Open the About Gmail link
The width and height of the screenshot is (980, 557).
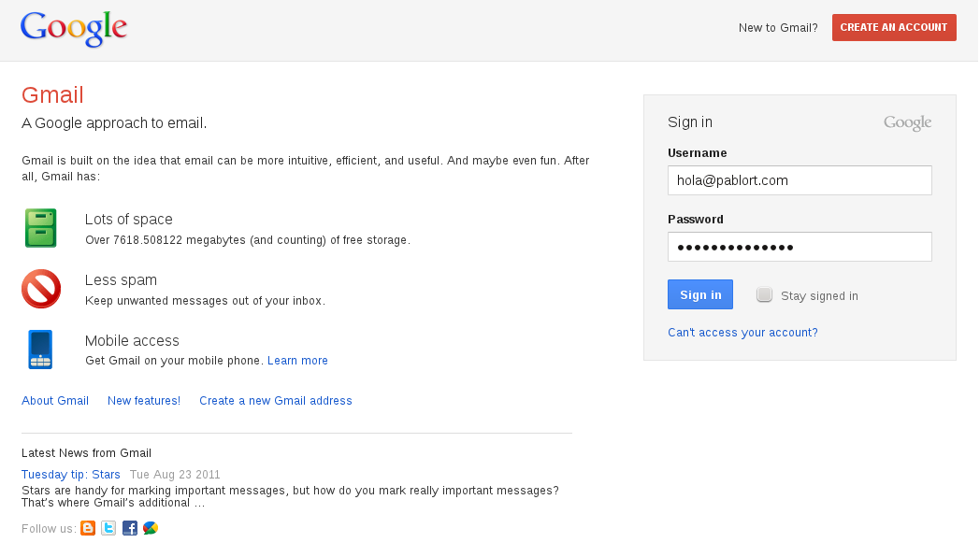click(55, 401)
